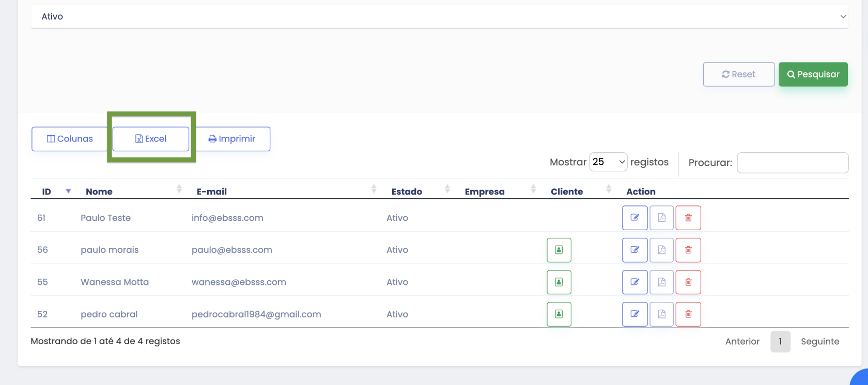Open client contact for pedro cabral
Viewport: 868px width, 385px height.
559,314
